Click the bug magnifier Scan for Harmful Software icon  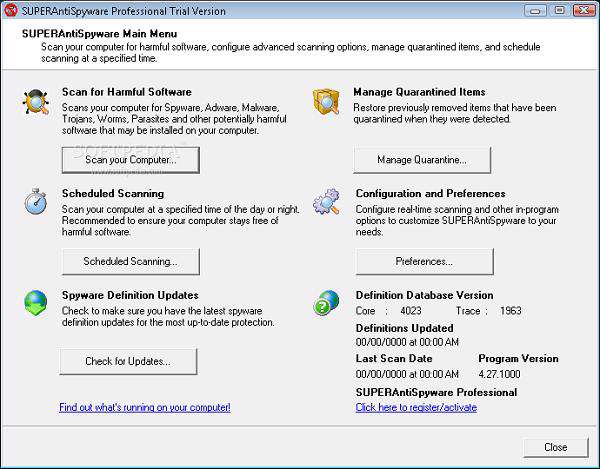[x=36, y=102]
